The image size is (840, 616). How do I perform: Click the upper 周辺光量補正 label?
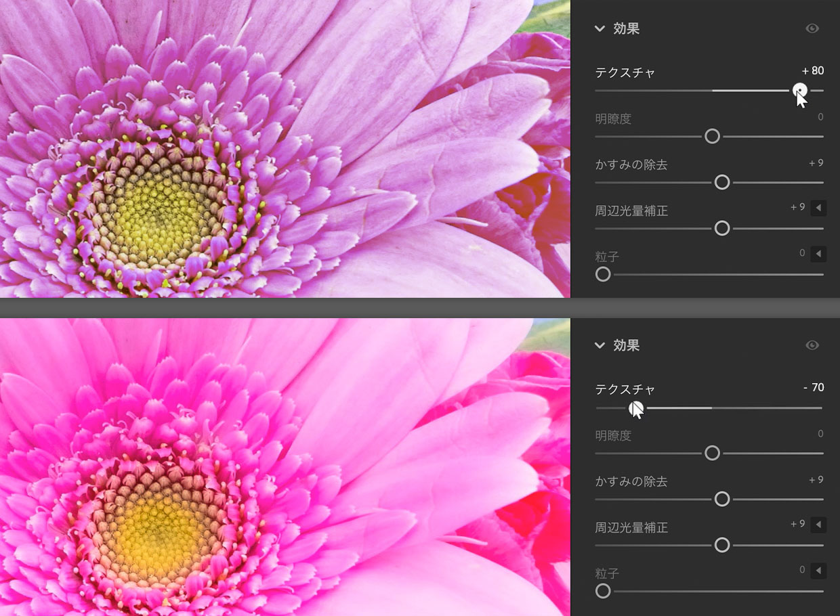(631, 211)
